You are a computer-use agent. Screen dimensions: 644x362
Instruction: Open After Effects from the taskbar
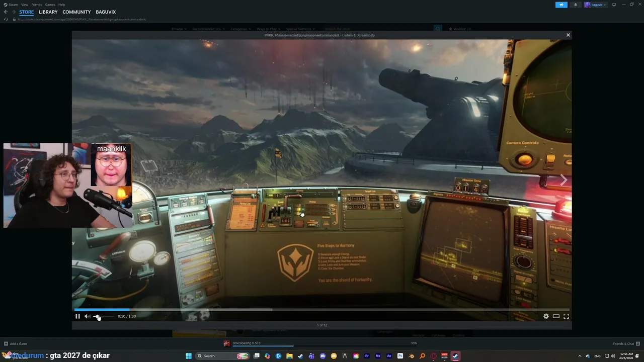point(389,356)
